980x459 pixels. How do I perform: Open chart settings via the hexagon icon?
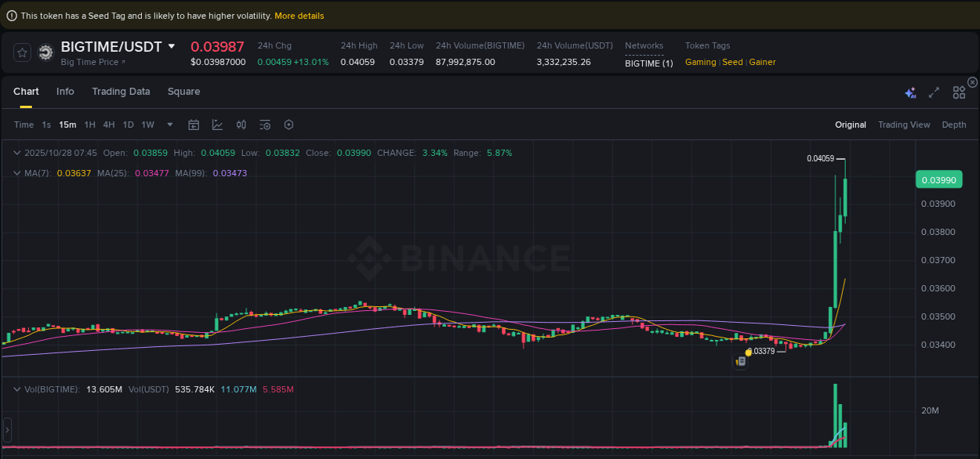tap(289, 125)
